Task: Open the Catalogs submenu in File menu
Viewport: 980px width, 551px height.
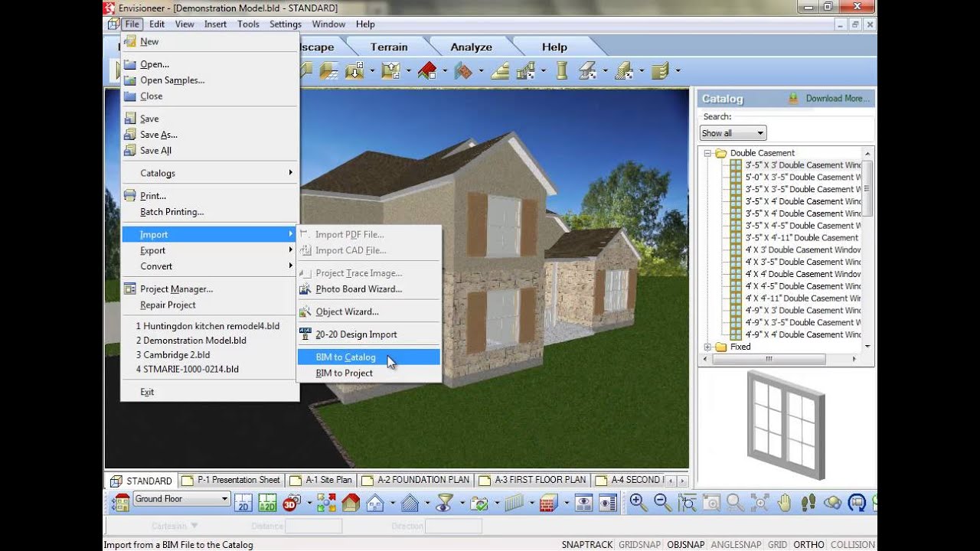Action: (210, 173)
